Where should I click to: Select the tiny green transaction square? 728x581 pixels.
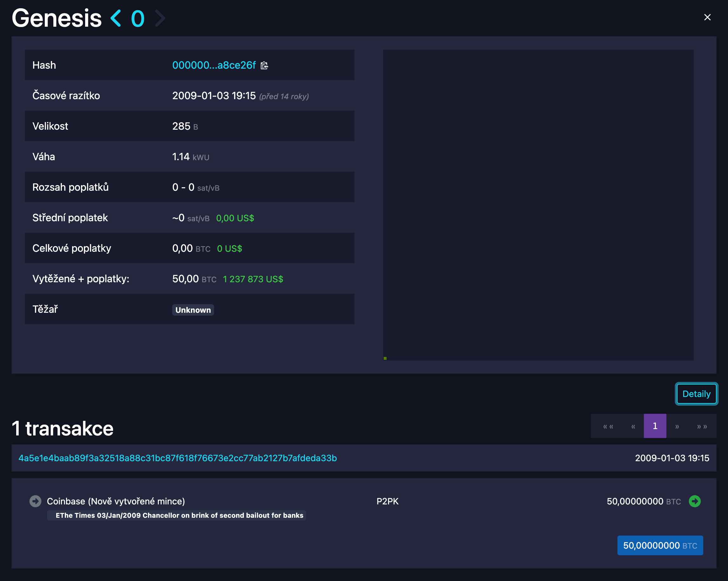[x=385, y=359]
